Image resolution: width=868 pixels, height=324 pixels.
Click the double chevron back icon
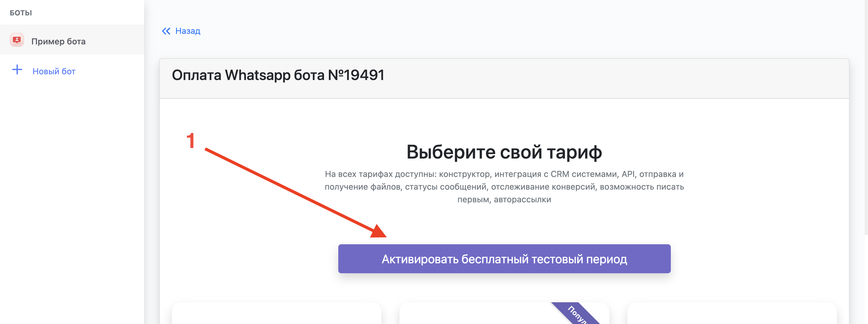pos(166,31)
